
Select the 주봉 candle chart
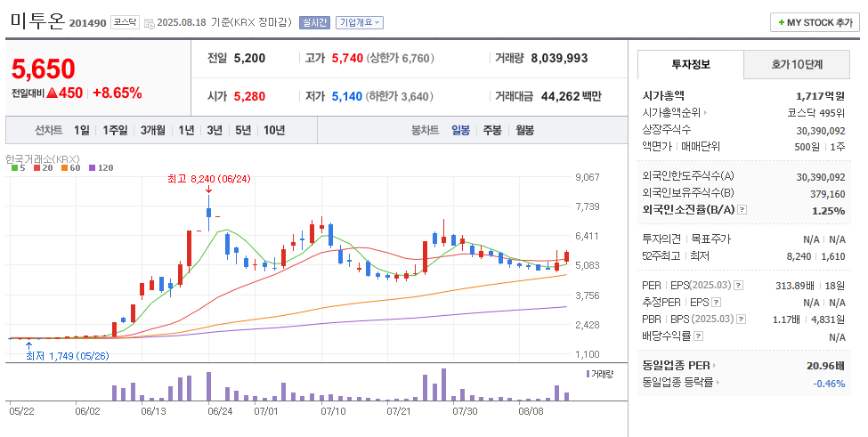coord(492,130)
